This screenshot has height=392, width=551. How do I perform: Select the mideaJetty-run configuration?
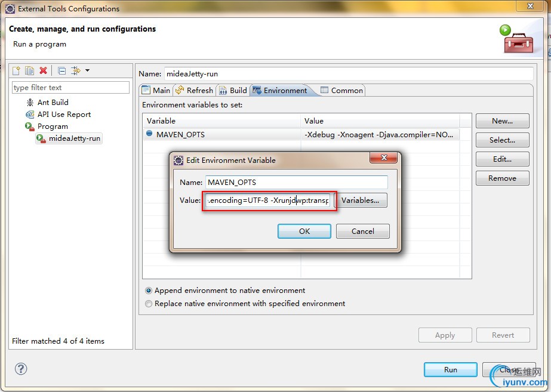click(x=75, y=138)
